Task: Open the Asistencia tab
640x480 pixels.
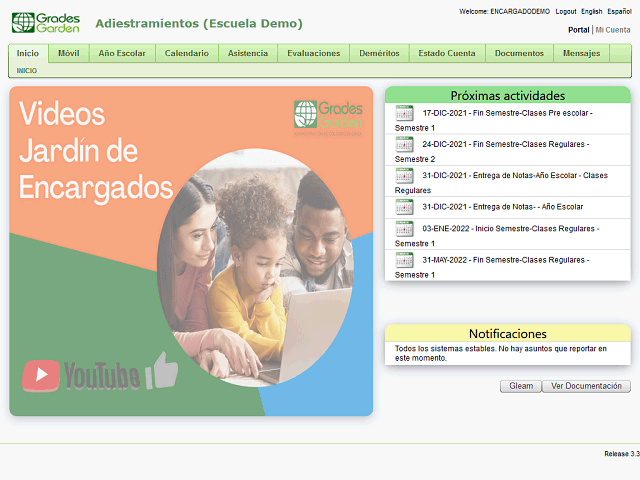Action: pyautogui.click(x=248, y=53)
